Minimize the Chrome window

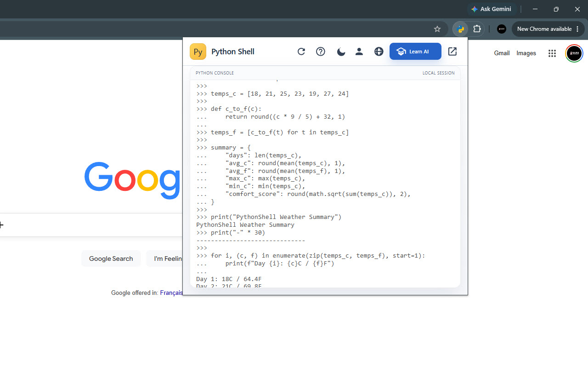tap(535, 9)
